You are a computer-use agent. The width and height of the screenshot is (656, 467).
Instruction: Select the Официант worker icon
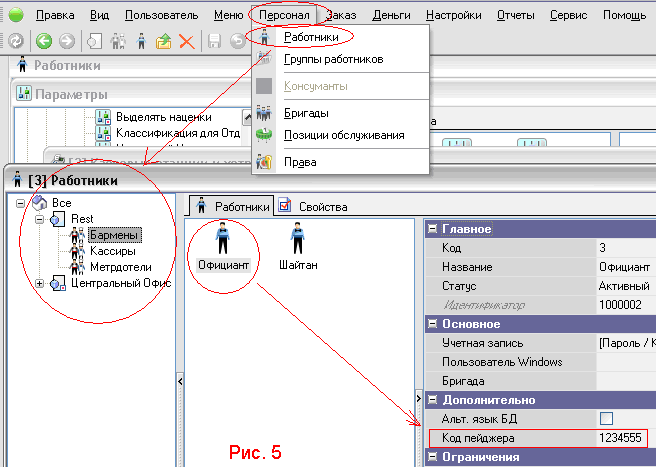coord(222,245)
